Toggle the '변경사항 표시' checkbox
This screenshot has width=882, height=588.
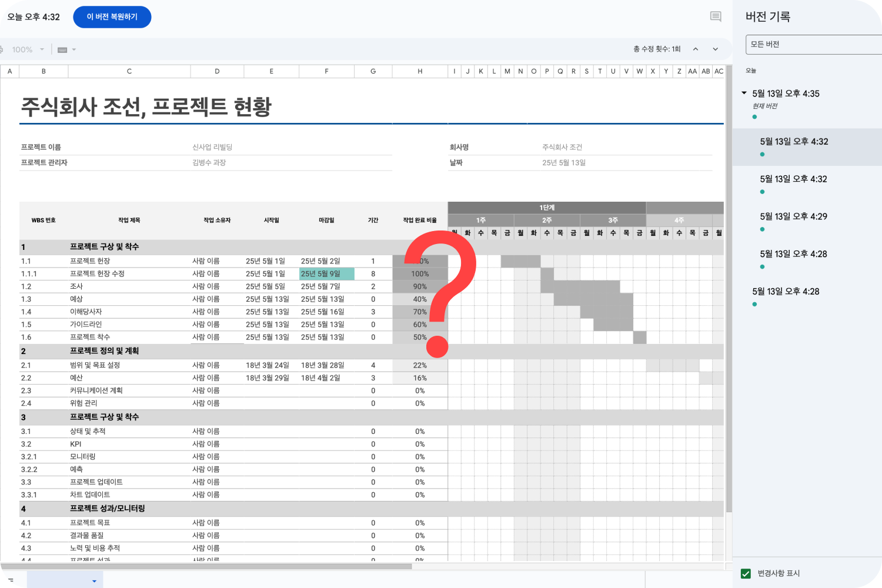(746, 573)
